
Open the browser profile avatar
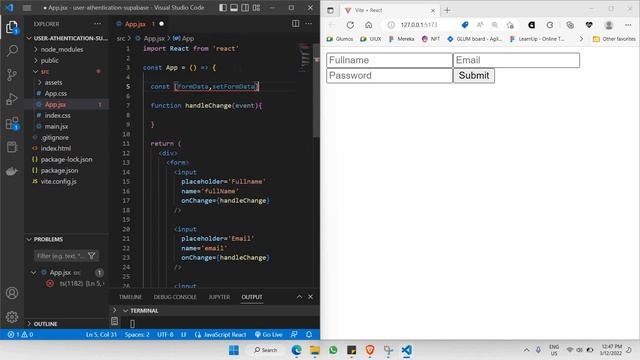click(x=609, y=25)
